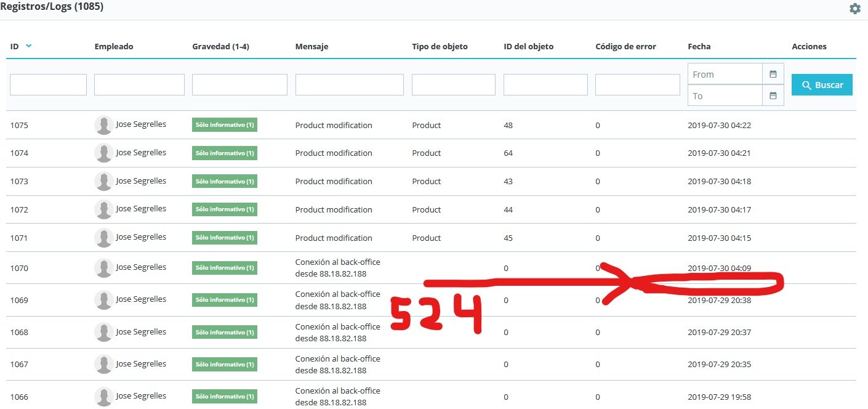Click avatar icon in row 1067
Image resolution: width=868 pixels, height=409 pixels.
point(103,364)
